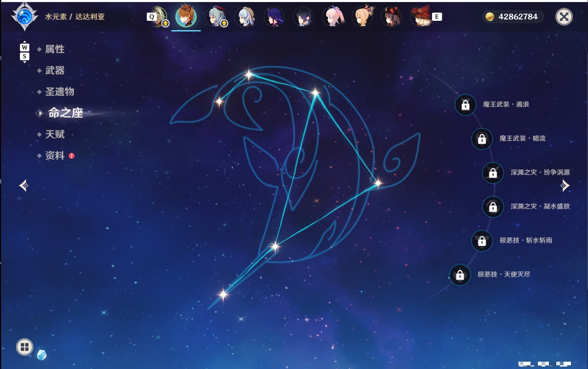
Task: Close the character screen with X button
Action: tap(564, 17)
